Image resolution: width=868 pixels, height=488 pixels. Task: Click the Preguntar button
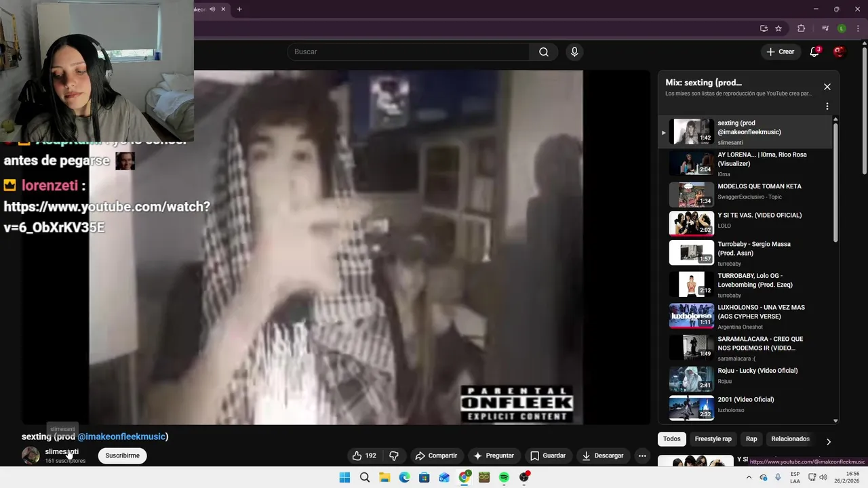494,456
